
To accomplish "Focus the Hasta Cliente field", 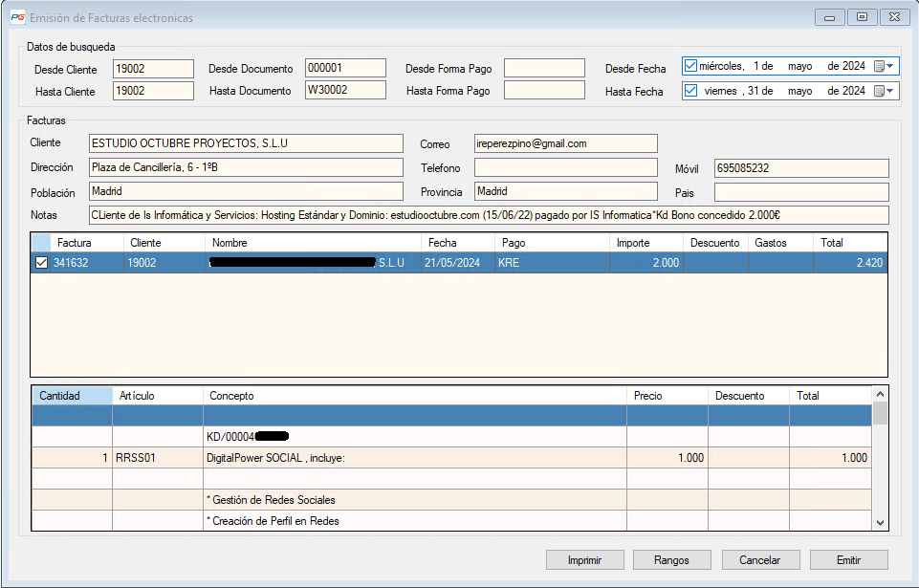I will (x=153, y=91).
